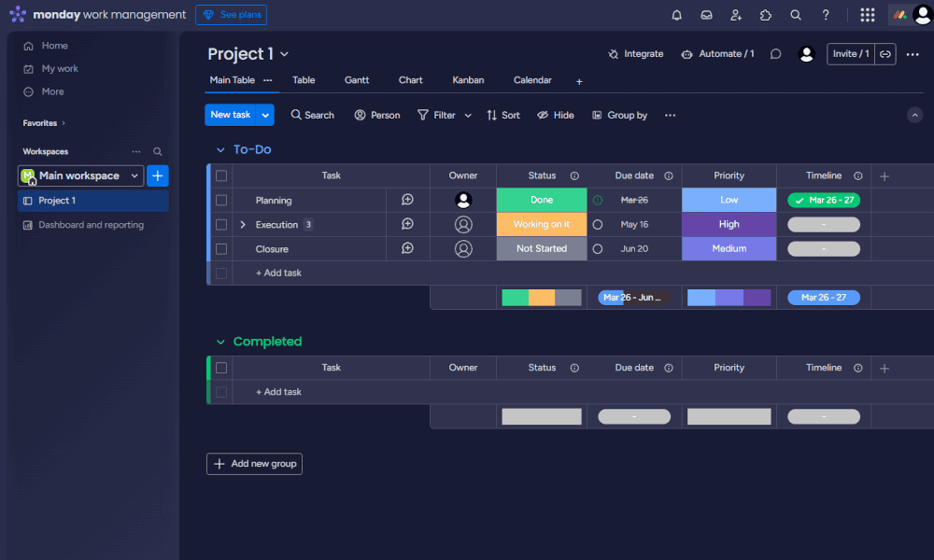934x560 pixels.
Task: Open the apps marketplace puzzle icon
Action: 766,15
